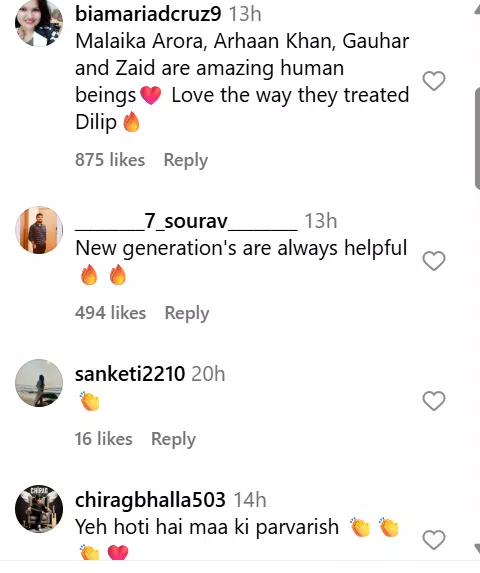Open the 16 likes list

(x=104, y=439)
